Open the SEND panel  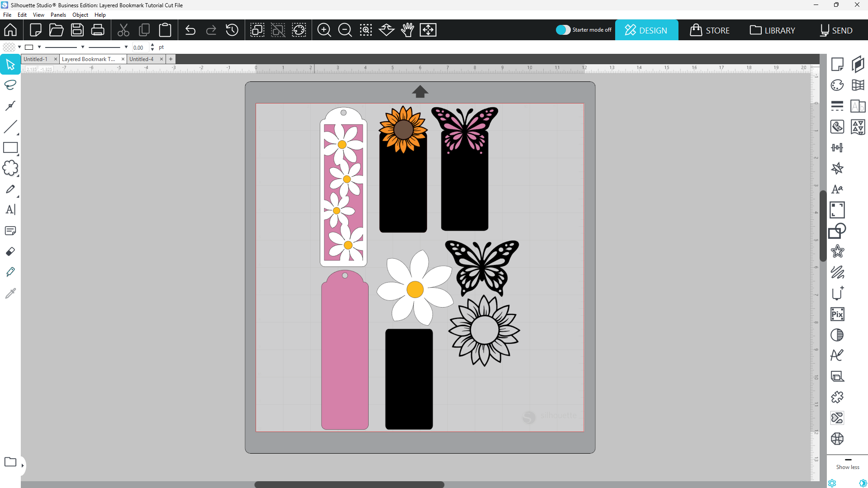pyautogui.click(x=836, y=30)
